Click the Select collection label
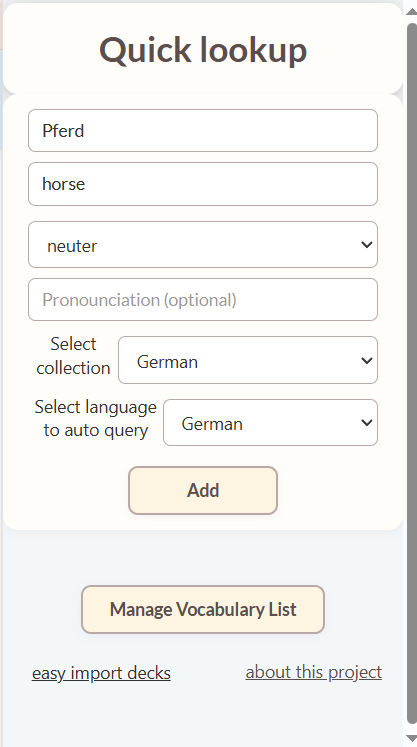 [x=73, y=356]
